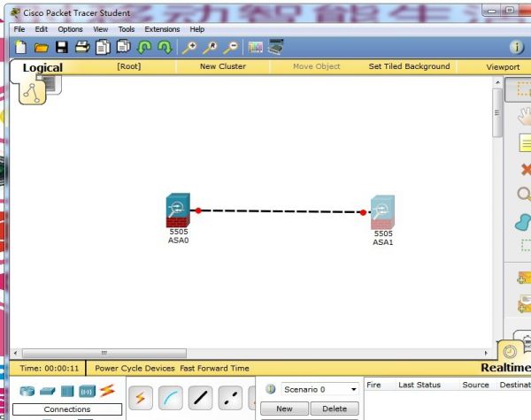
Task: Select the Routers device category
Action: pyautogui.click(x=27, y=391)
